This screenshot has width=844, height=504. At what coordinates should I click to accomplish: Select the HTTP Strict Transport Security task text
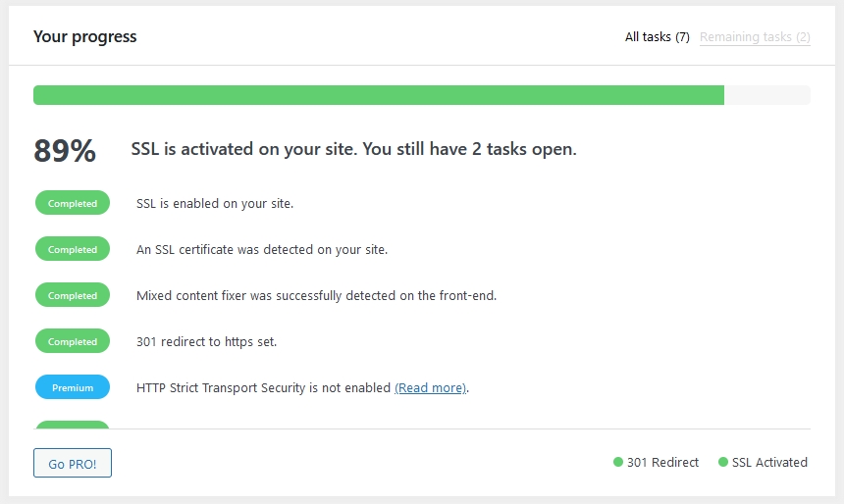(x=263, y=388)
